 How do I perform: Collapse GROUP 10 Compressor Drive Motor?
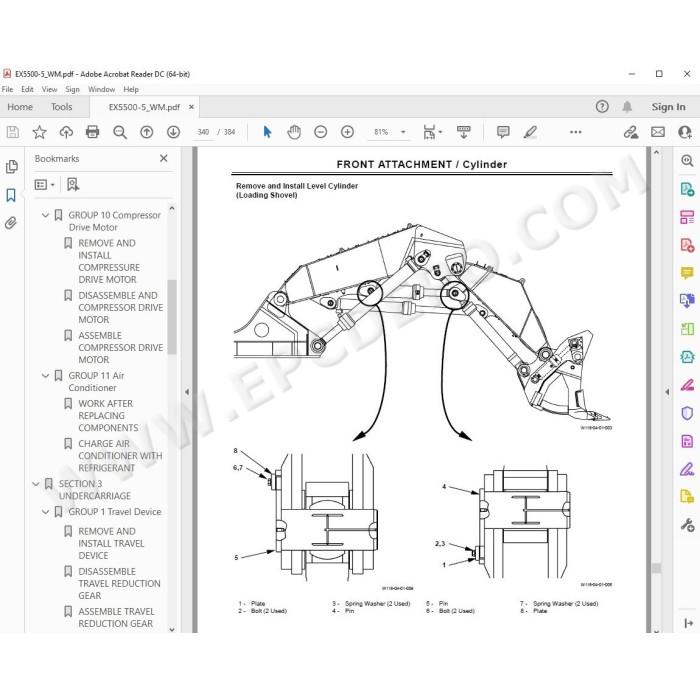click(x=45, y=215)
